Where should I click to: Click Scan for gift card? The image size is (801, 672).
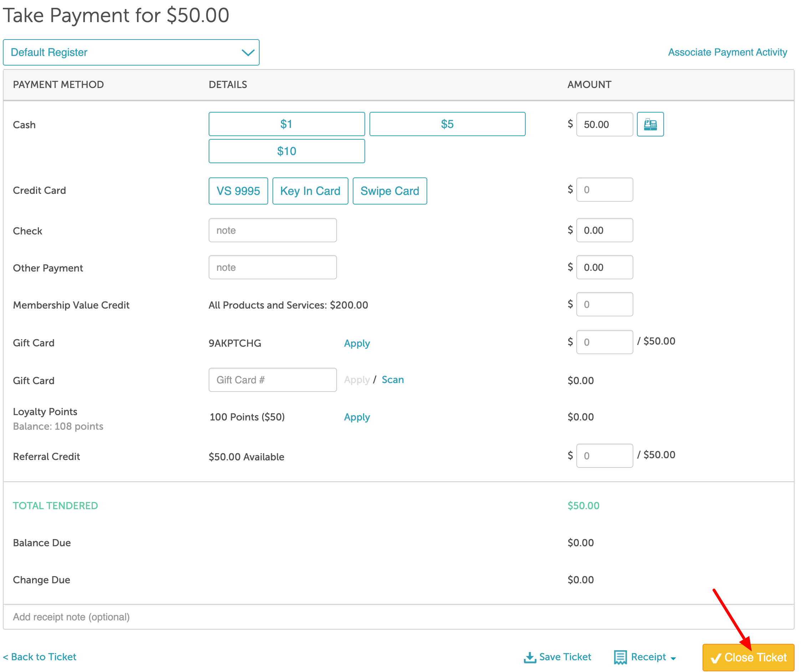(393, 379)
